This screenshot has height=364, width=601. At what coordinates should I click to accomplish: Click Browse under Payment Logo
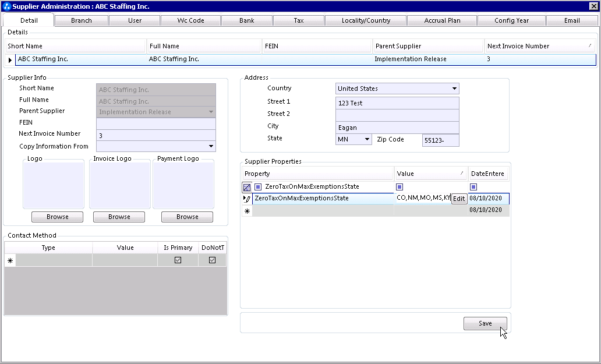[187, 217]
